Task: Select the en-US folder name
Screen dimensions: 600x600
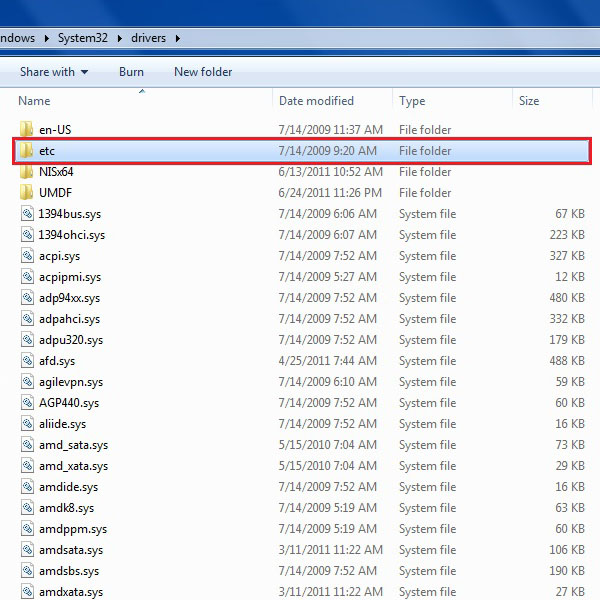Action: 55,130
